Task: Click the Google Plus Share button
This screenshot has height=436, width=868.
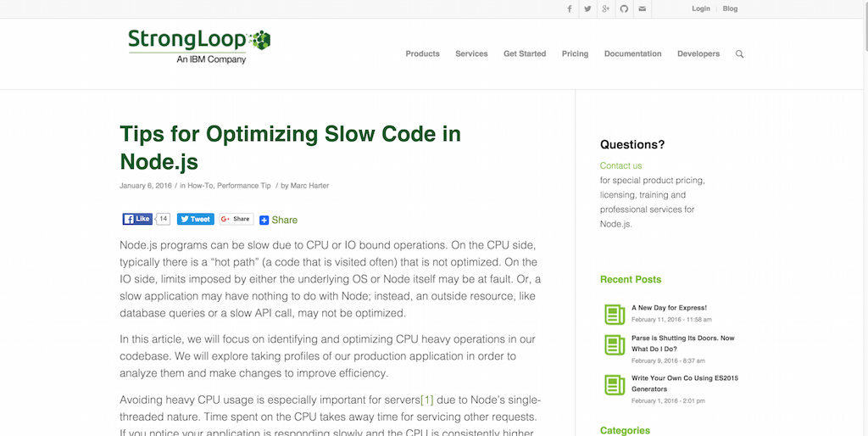Action: (236, 219)
